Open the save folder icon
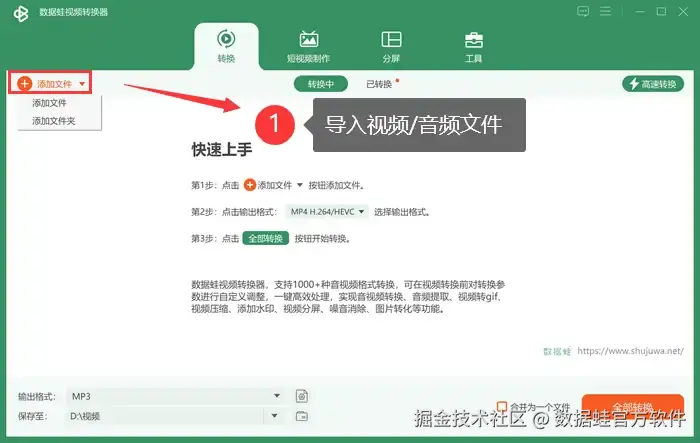This screenshot has height=443, width=700. click(302, 416)
